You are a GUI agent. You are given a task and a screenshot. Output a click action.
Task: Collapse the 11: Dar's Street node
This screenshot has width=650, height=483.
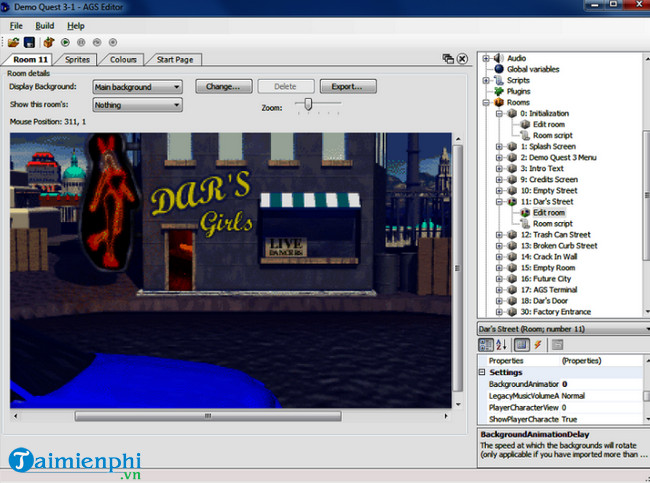pos(499,202)
